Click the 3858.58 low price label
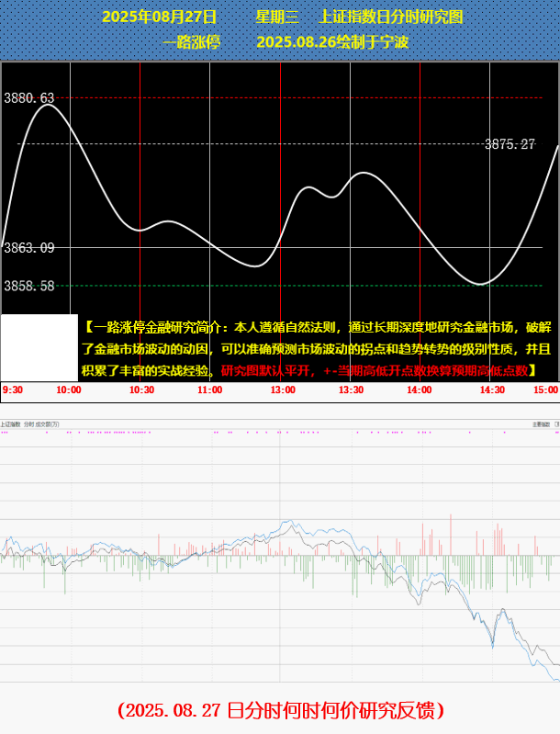This screenshot has width=560, height=734. tap(29, 286)
